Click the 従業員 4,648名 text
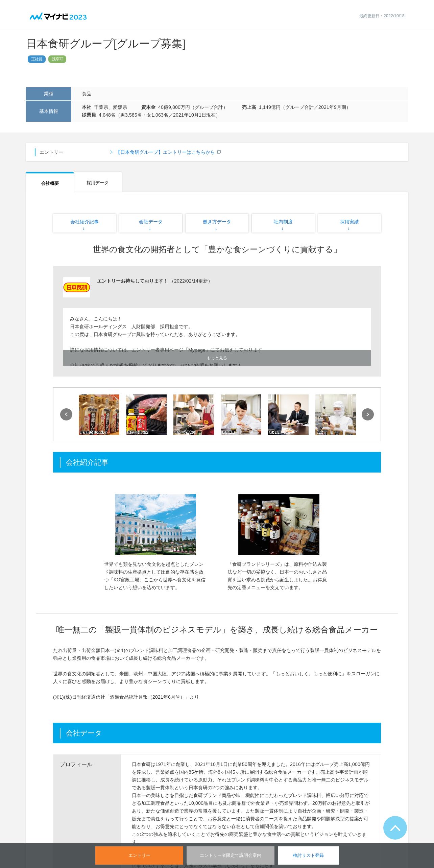The height and width of the screenshot is (868, 434). tap(151, 115)
